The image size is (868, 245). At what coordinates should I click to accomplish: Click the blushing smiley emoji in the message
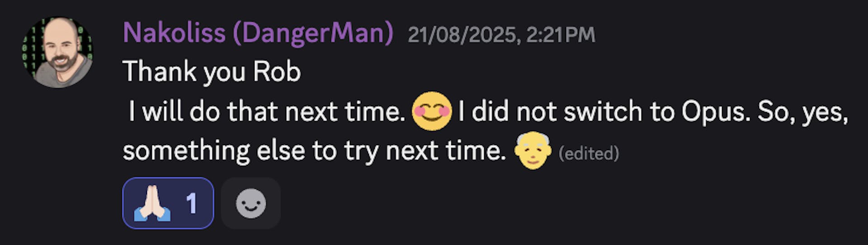point(432,111)
